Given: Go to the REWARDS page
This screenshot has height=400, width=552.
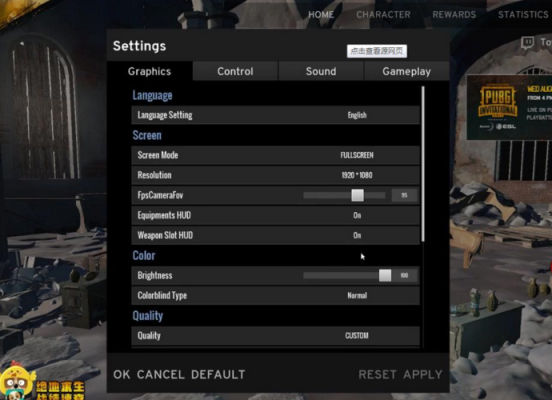Looking at the screenshot, I should point(454,14).
